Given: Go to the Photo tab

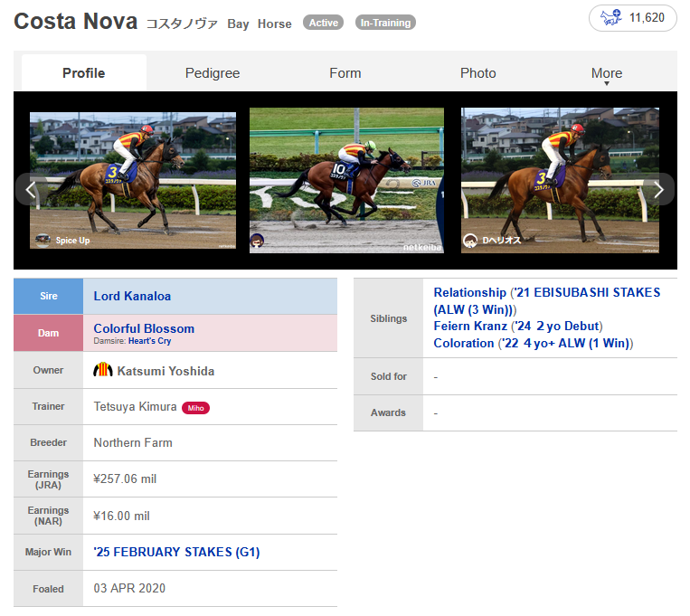Looking at the screenshot, I should pos(477,73).
